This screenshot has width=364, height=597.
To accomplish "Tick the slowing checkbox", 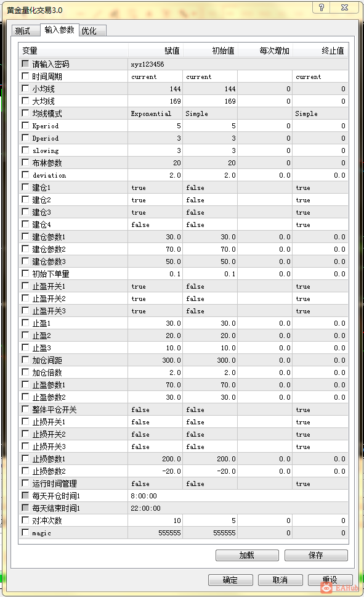I will 25,150.
